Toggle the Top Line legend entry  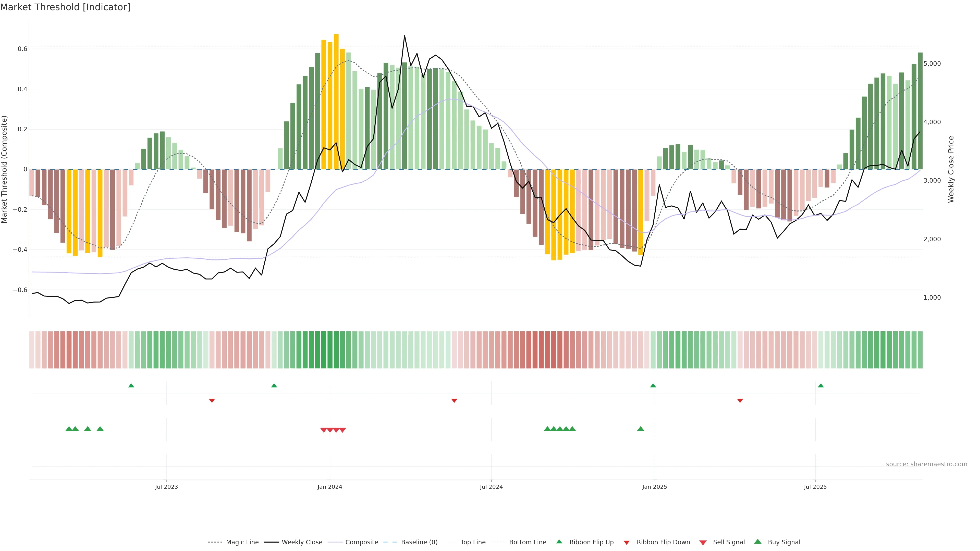(473, 542)
